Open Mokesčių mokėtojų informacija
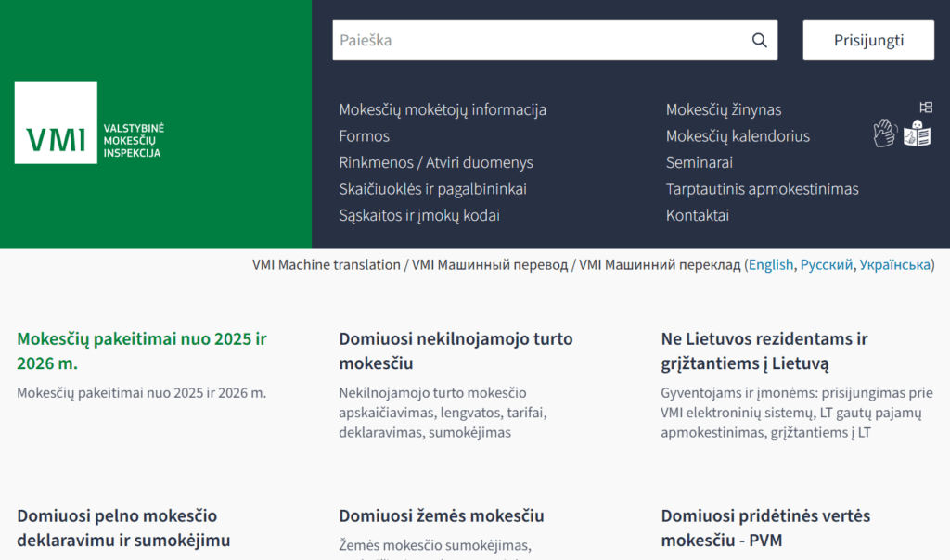The height and width of the screenshot is (560, 950). 443,109
